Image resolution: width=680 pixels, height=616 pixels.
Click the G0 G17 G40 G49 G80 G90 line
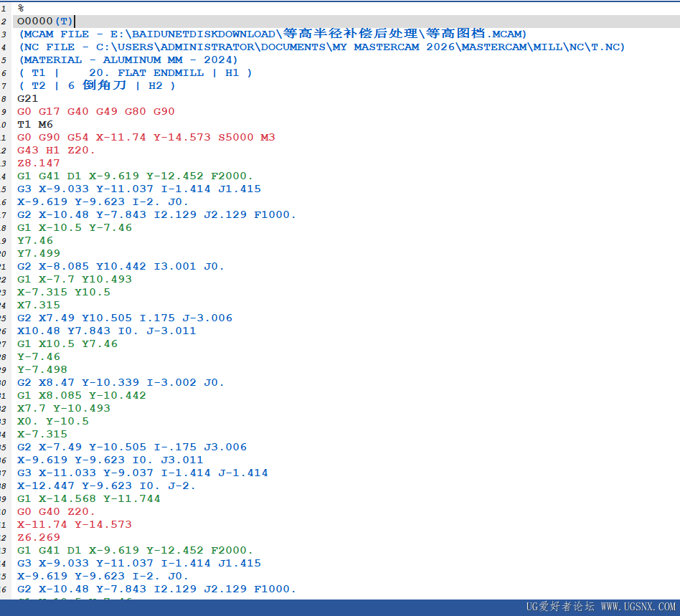96,111
